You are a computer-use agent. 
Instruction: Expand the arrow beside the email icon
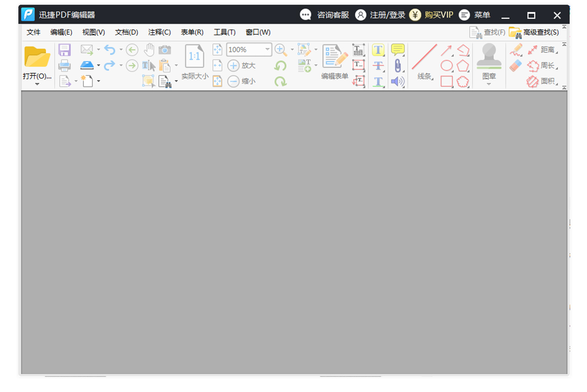(99, 49)
